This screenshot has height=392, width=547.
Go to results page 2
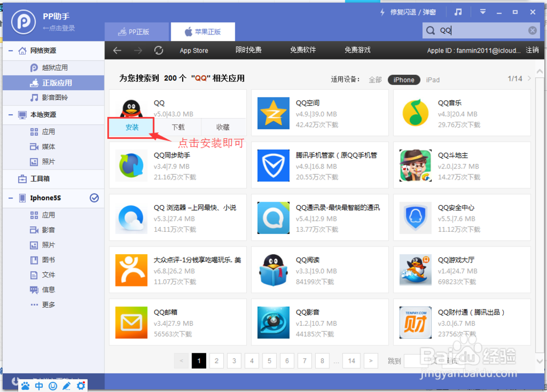(x=217, y=361)
